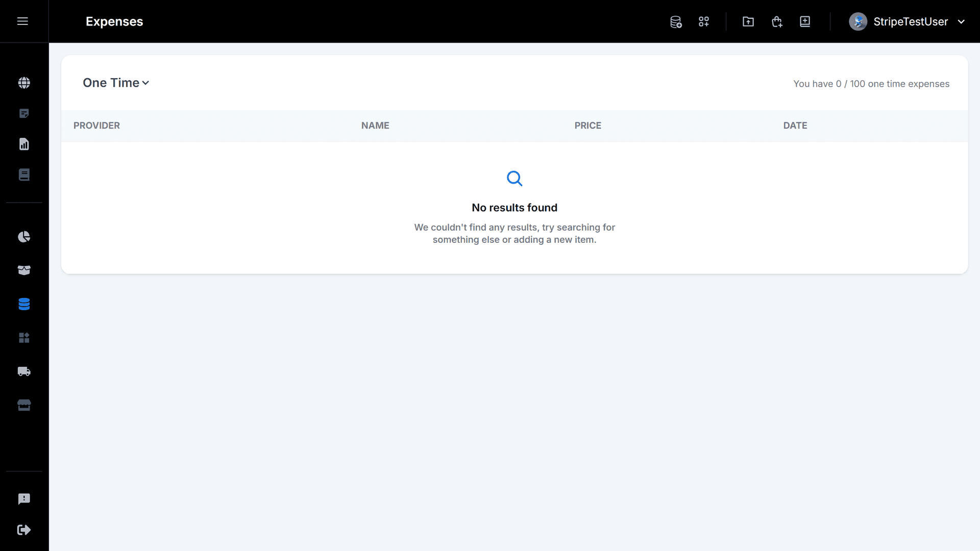
Task: Click the folder upload icon in header
Action: pyautogui.click(x=748, y=22)
